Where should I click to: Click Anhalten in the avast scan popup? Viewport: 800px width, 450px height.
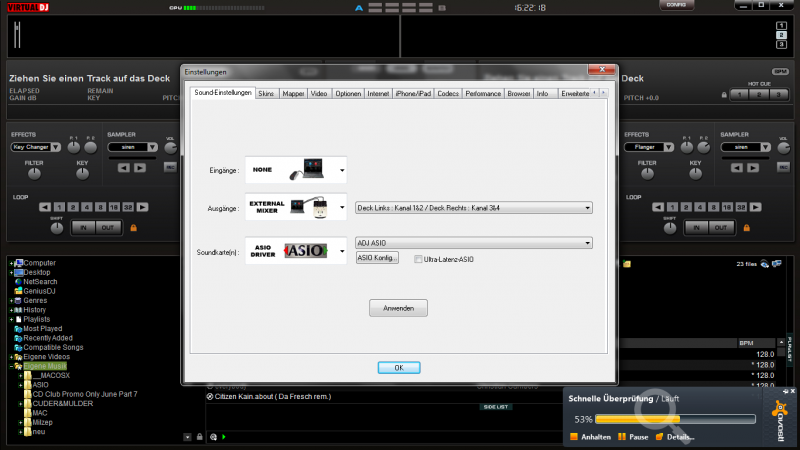(590, 437)
